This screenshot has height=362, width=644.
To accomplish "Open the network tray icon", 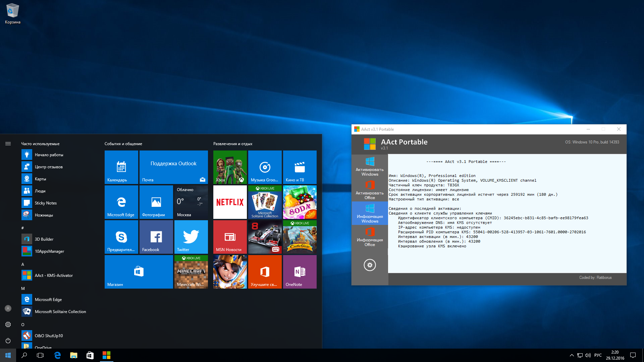I will tap(580, 355).
